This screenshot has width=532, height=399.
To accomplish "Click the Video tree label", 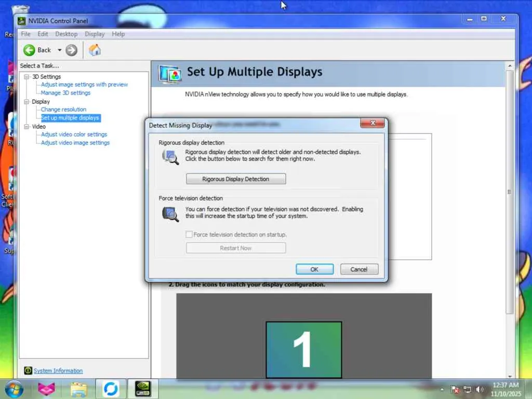I will click(38, 127).
